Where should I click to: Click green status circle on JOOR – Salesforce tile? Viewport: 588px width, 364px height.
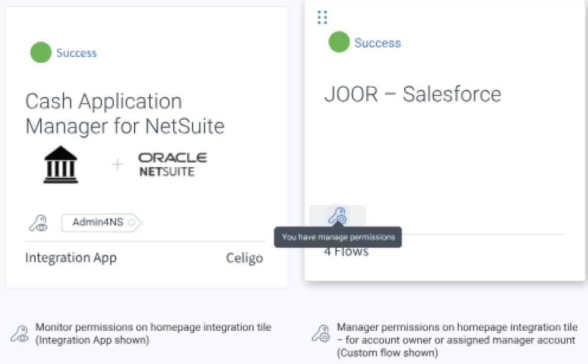tap(339, 41)
